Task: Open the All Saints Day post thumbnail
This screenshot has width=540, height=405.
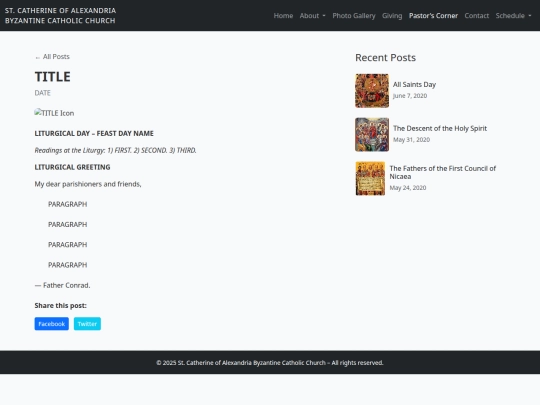Action: tap(372, 91)
